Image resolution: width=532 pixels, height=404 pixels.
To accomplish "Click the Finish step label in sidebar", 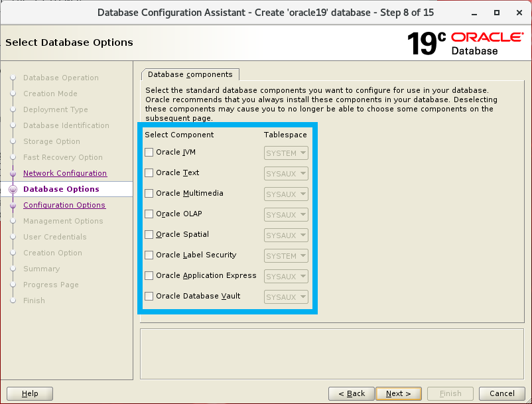I will click(x=34, y=301).
